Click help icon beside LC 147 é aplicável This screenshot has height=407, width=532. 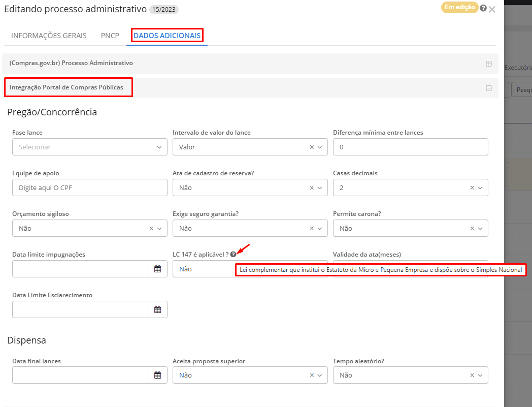click(x=233, y=254)
